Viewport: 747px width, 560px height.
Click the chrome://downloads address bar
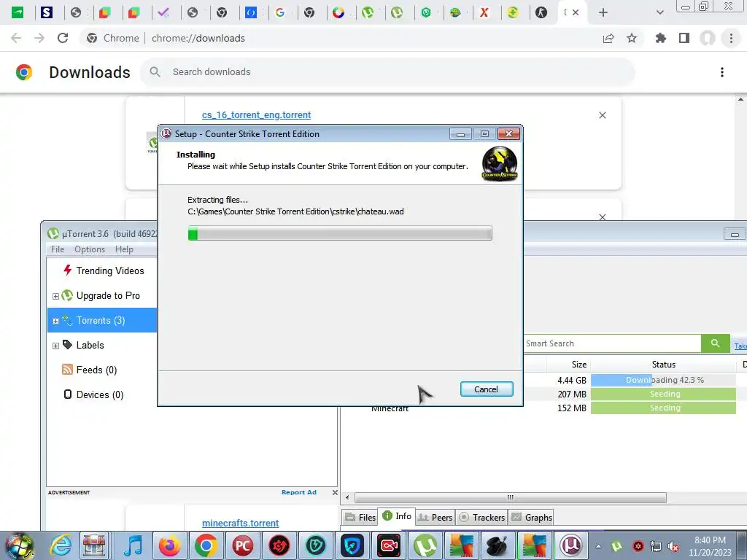point(198,38)
